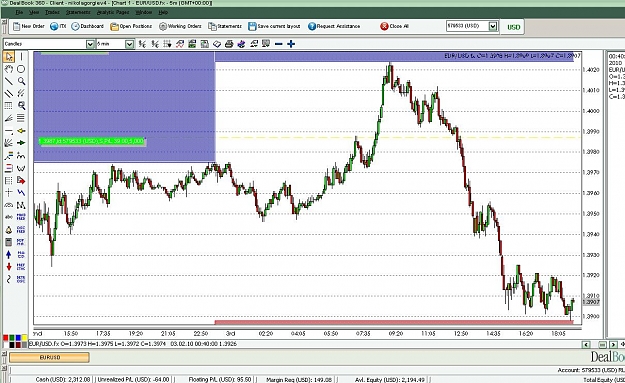Open the Trades menu

click(52, 12)
